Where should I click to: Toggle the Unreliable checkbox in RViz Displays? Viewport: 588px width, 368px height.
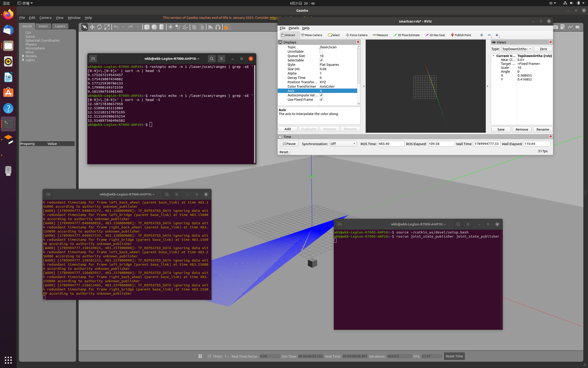(321, 51)
